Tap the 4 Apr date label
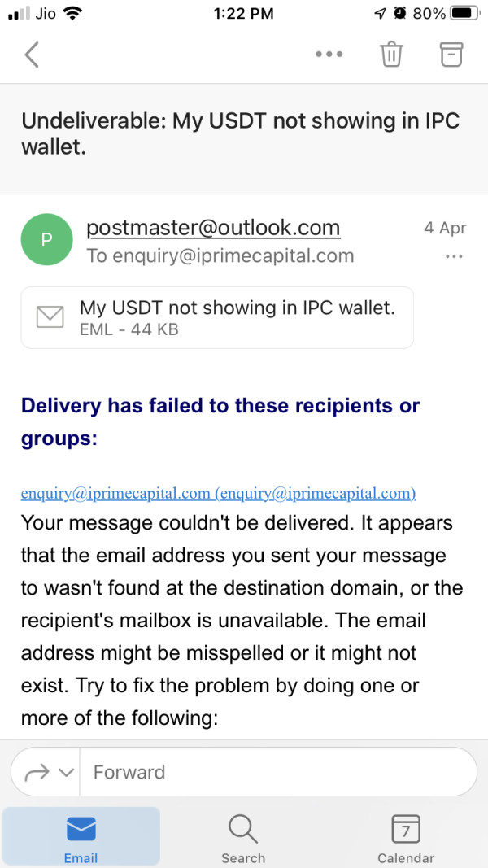Viewport: 488px width, 868px height. [x=445, y=228]
